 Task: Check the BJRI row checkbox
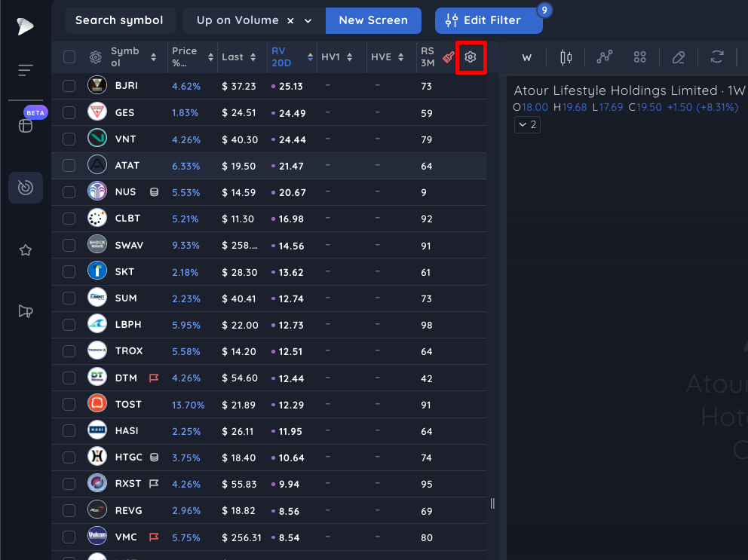pos(69,86)
